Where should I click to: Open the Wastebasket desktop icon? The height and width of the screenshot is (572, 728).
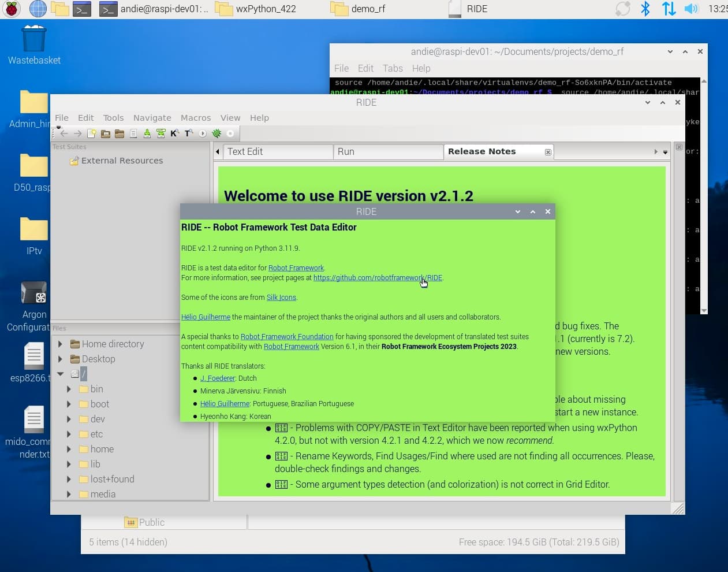(34, 45)
